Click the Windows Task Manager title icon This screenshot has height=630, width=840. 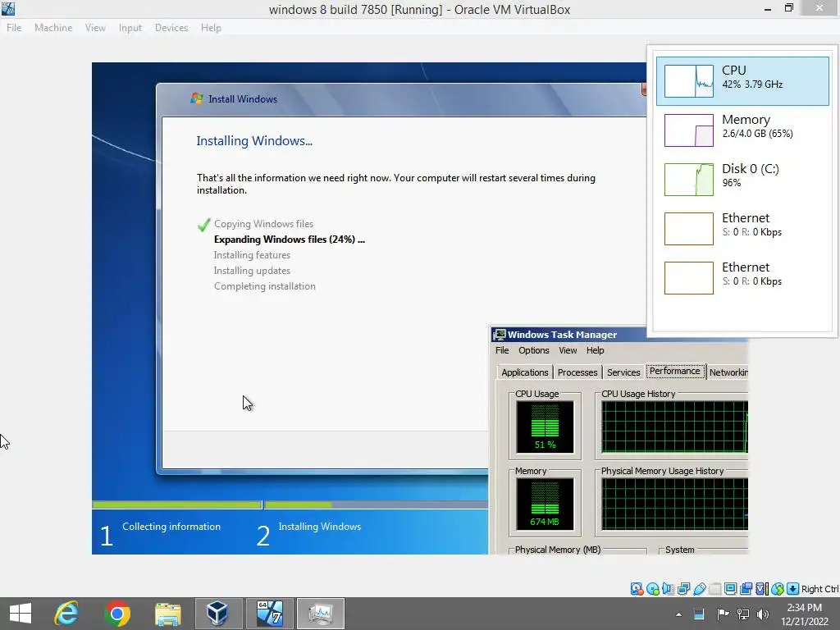500,335
